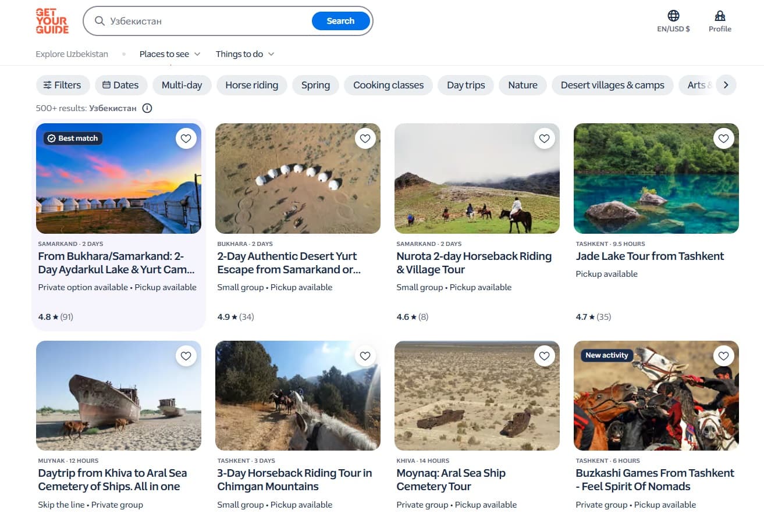764x532 pixels.
Task: Open the rusted ship on sand photo
Action: [119, 395]
